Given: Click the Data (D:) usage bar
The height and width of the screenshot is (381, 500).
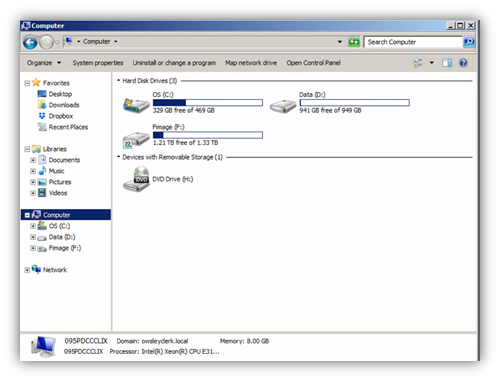Looking at the screenshot, I should click(355, 103).
